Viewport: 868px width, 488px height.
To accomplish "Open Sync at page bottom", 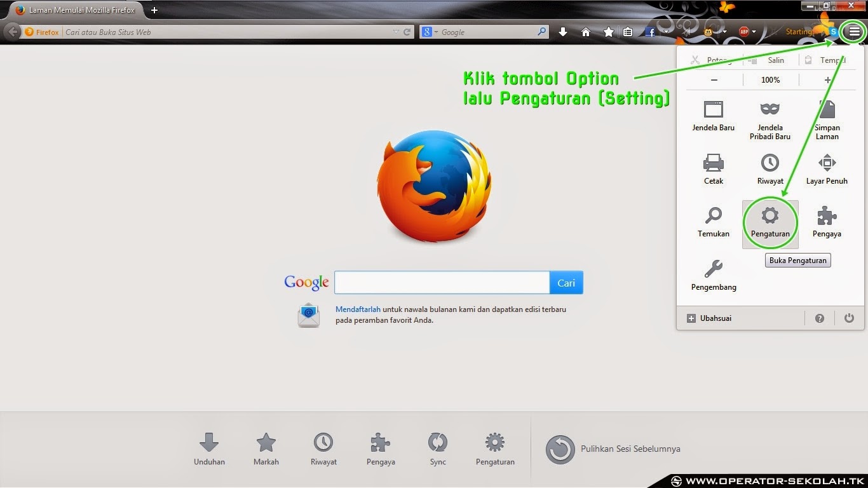I will coord(438,449).
